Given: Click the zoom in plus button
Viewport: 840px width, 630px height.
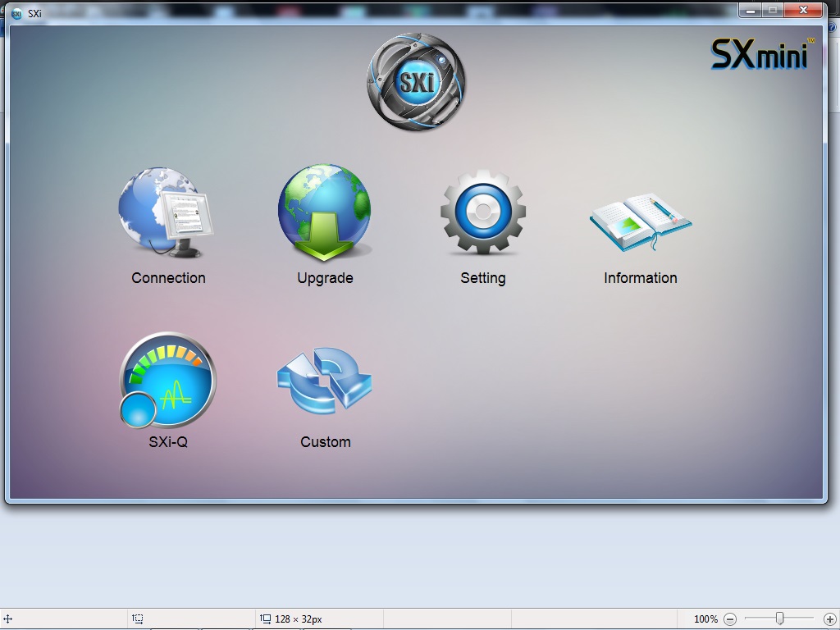Looking at the screenshot, I should coord(829,619).
